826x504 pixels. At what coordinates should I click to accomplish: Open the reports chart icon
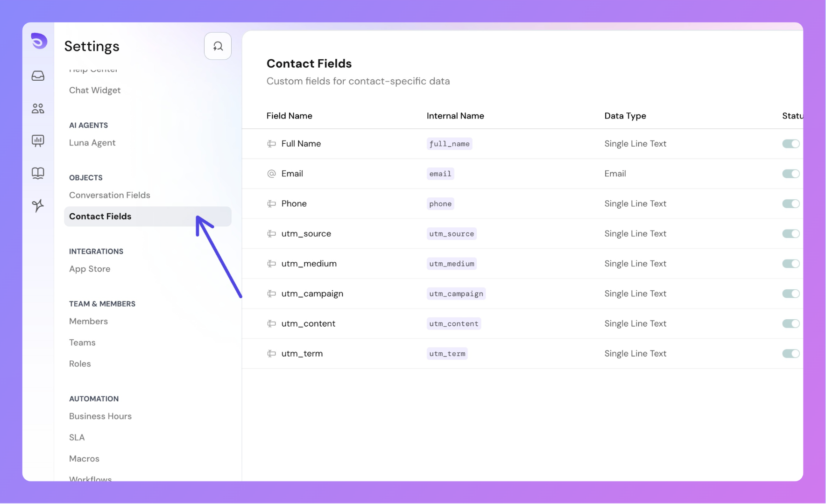(38, 140)
